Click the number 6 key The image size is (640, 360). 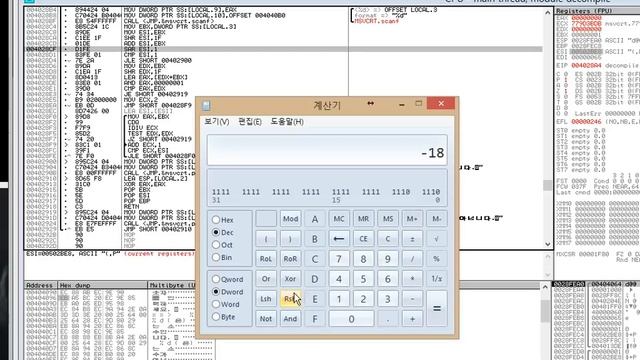pos(388,279)
